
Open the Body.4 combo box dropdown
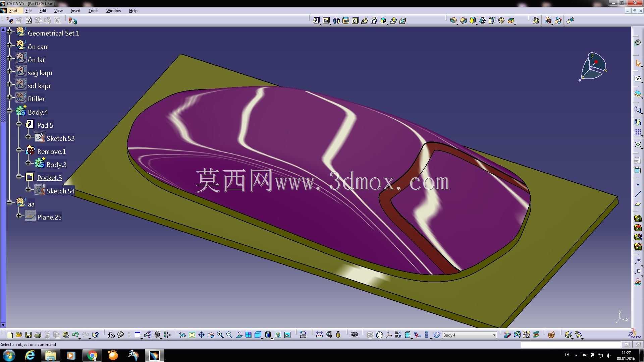494,335
